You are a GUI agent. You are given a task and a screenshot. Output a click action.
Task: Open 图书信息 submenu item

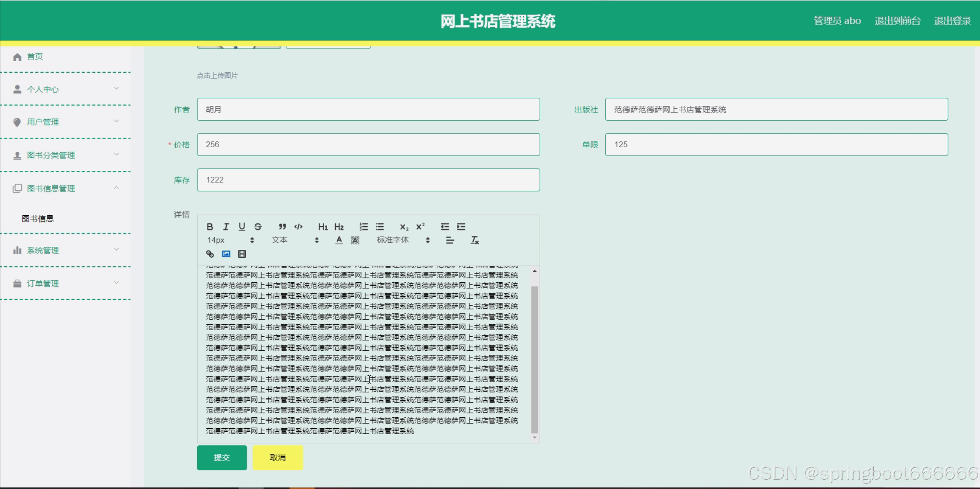pyautogui.click(x=38, y=218)
